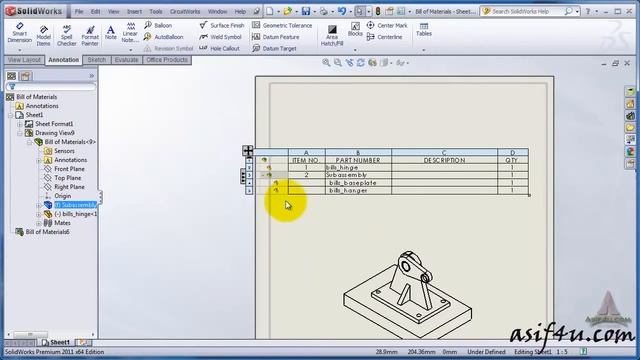Collapse the Bill of Materials<9> node
This screenshot has height=360, width=640.
coord(29,142)
